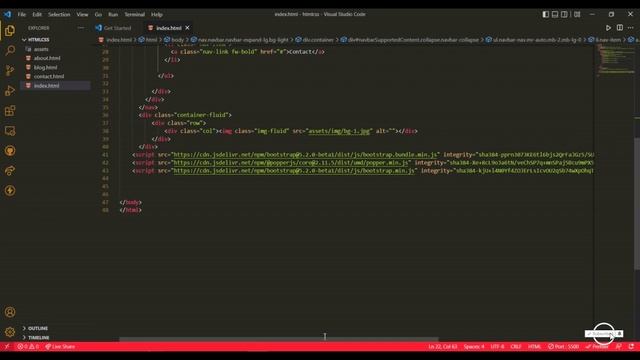Open the Help menu
The height and width of the screenshot is (360, 640).
coord(157,14)
